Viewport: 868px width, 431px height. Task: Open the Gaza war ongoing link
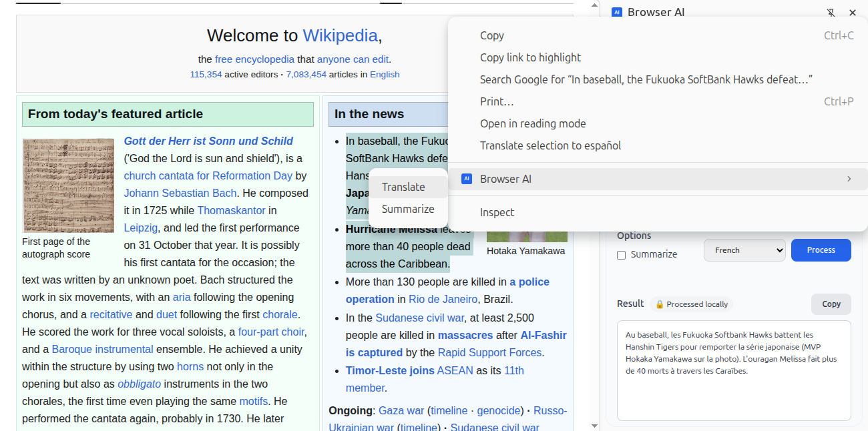pyautogui.click(x=401, y=410)
